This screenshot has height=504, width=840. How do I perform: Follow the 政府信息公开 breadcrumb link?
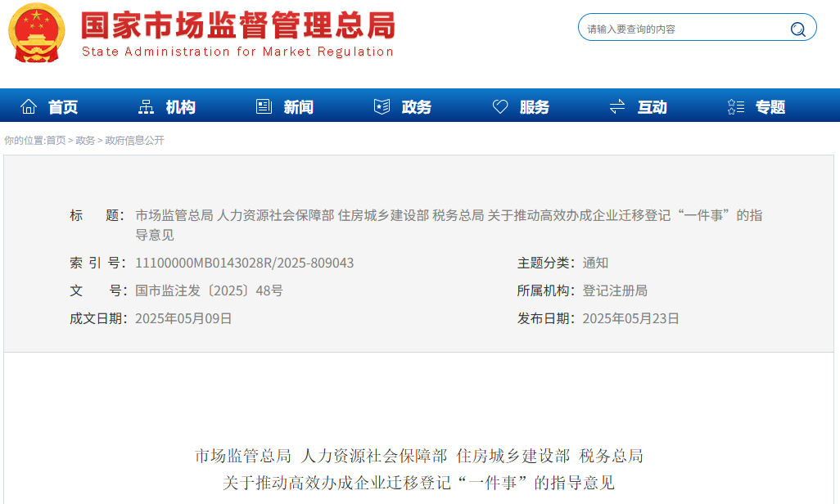click(x=134, y=141)
